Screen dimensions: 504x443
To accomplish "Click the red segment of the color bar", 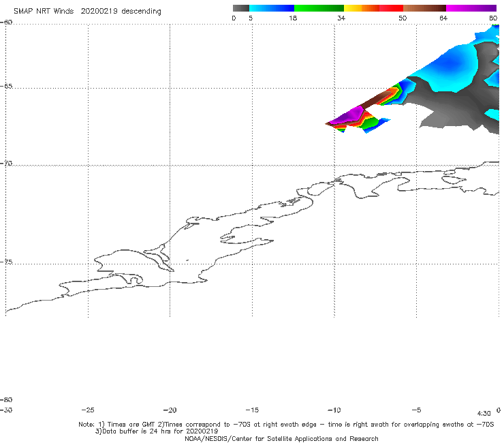I will coord(391,8).
